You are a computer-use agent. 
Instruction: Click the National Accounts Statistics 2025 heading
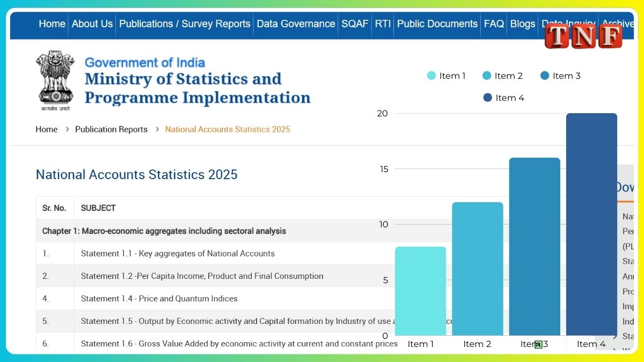[x=136, y=174]
